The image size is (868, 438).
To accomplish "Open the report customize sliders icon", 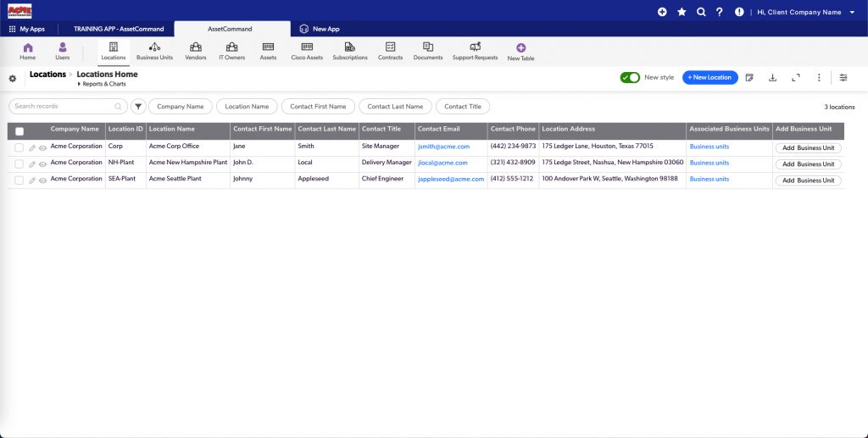I will pos(843,77).
